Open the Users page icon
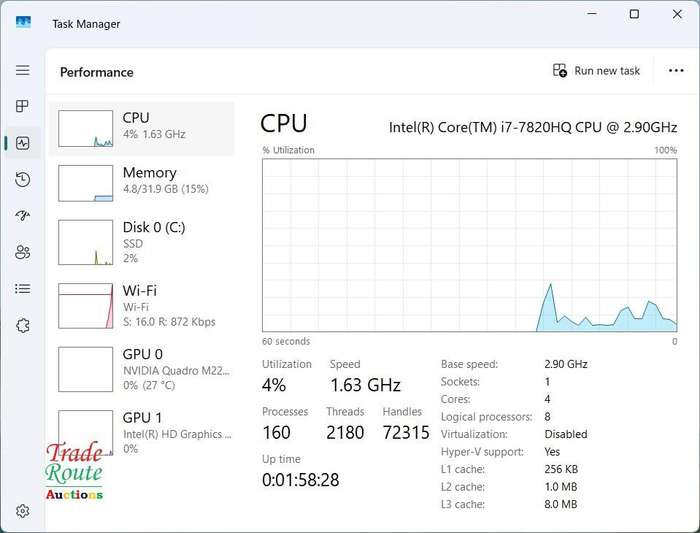700x533 pixels. click(x=23, y=252)
